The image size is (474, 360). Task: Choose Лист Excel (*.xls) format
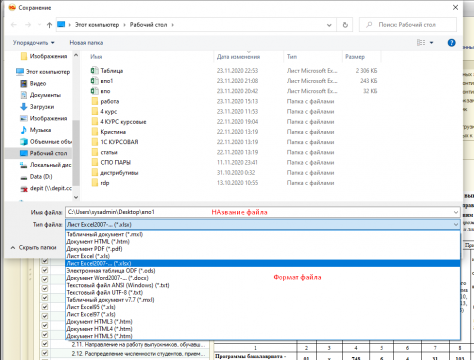(263, 256)
